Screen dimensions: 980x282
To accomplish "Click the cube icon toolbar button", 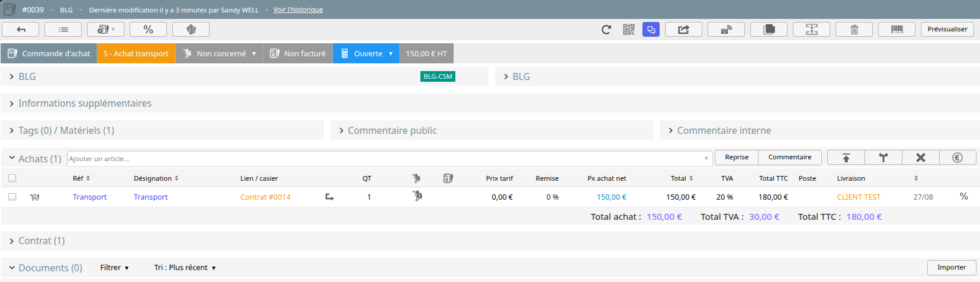I will (x=191, y=30).
